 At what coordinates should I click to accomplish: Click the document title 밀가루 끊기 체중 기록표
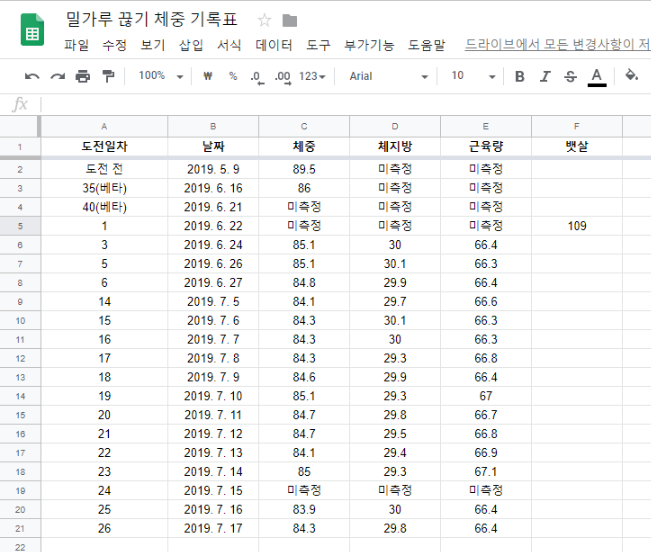click(152, 20)
